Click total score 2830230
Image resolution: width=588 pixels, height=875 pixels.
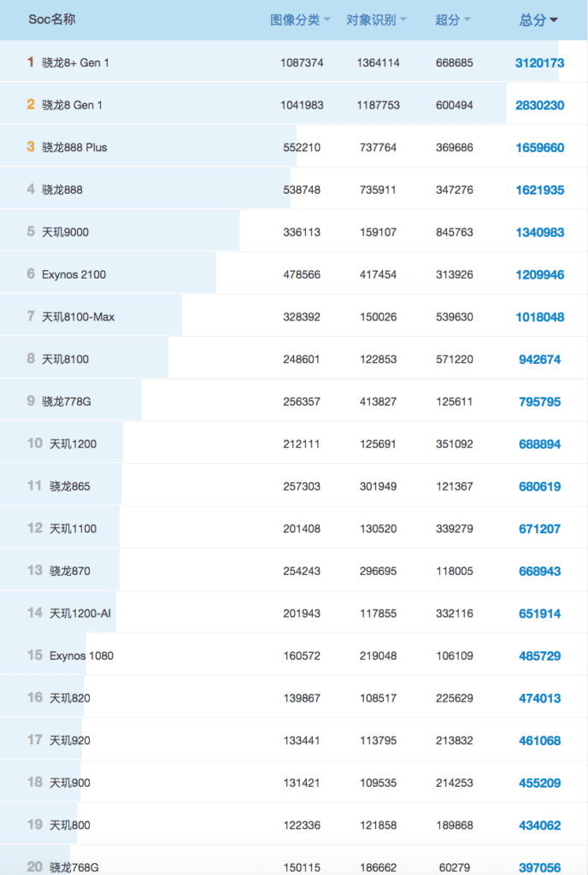click(x=539, y=105)
